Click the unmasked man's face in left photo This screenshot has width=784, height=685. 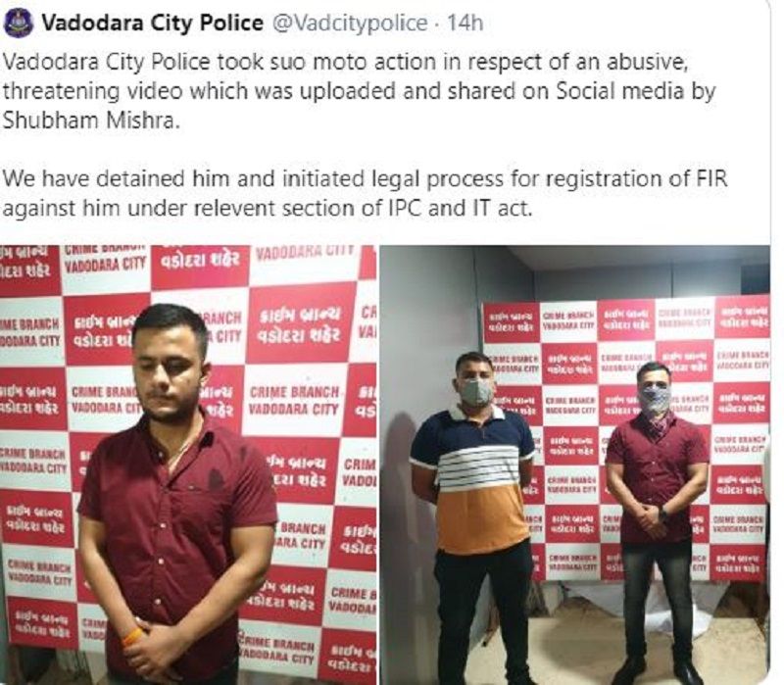tap(171, 369)
